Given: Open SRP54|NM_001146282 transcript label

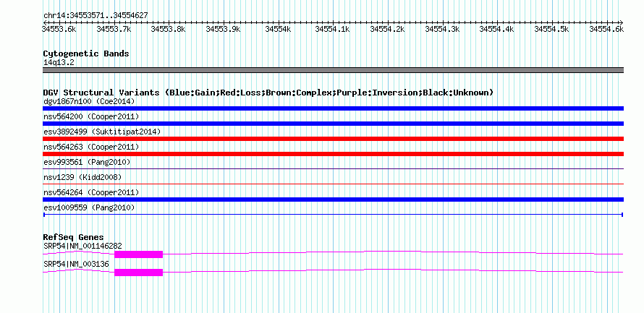Looking at the screenshot, I should 82,246.
